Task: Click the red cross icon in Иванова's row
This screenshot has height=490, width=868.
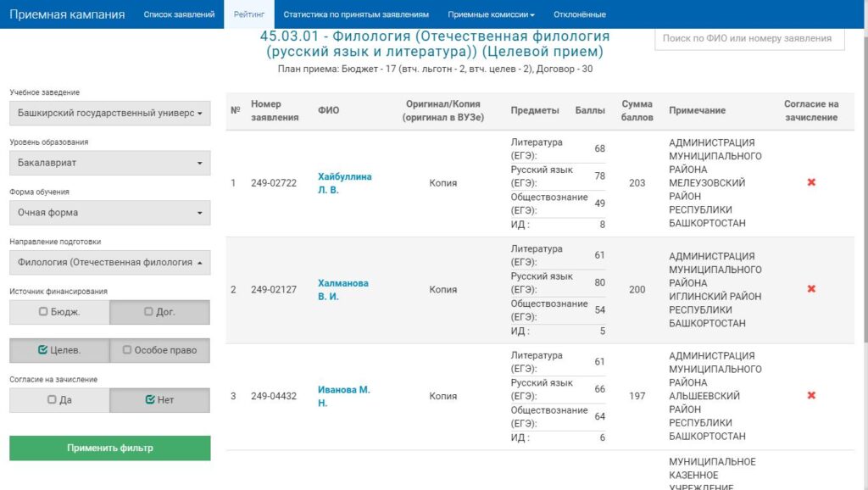Action: click(811, 396)
